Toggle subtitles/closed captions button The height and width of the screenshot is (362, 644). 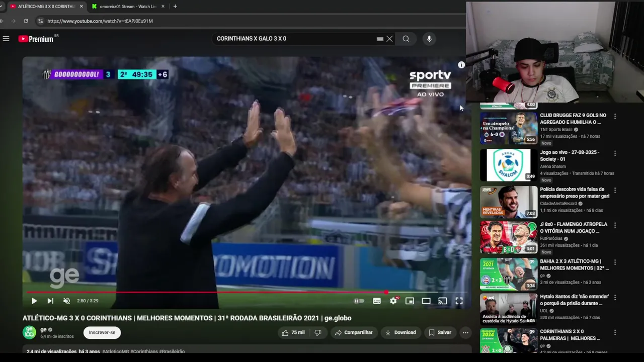(x=377, y=301)
